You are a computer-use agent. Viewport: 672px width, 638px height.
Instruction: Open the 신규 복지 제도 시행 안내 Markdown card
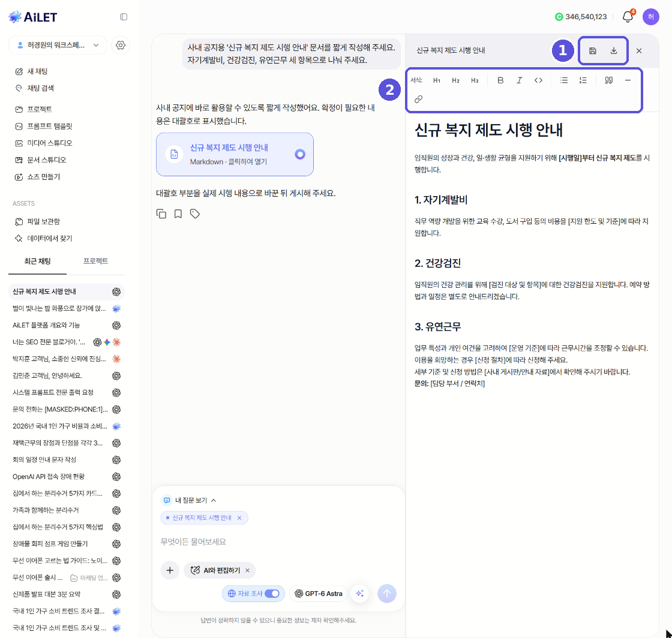tap(235, 154)
